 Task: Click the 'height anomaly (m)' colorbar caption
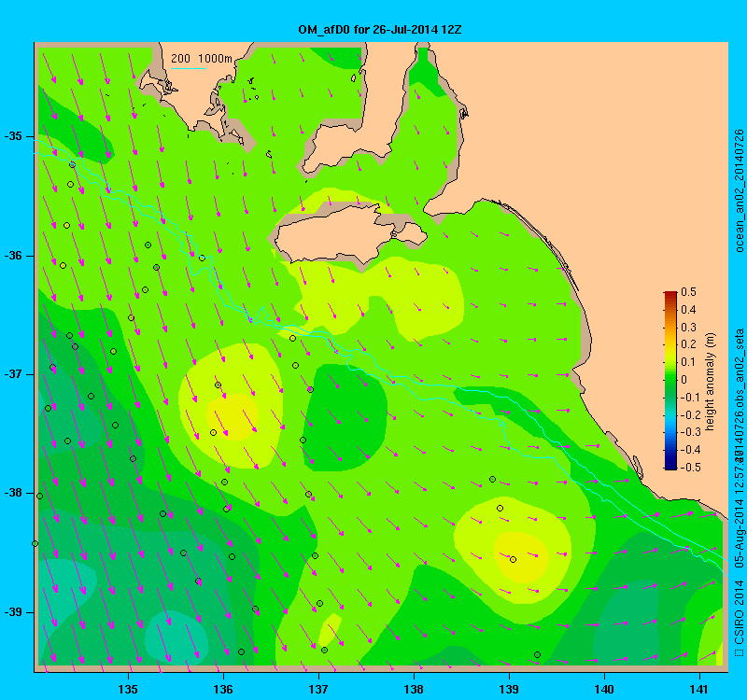coord(711,382)
